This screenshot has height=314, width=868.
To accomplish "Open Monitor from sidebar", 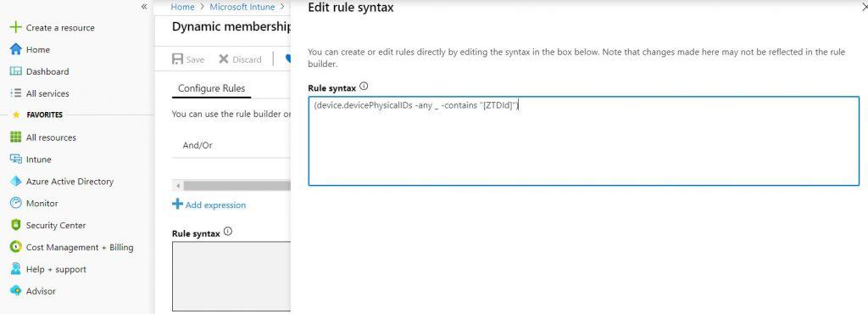I will (x=42, y=203).
